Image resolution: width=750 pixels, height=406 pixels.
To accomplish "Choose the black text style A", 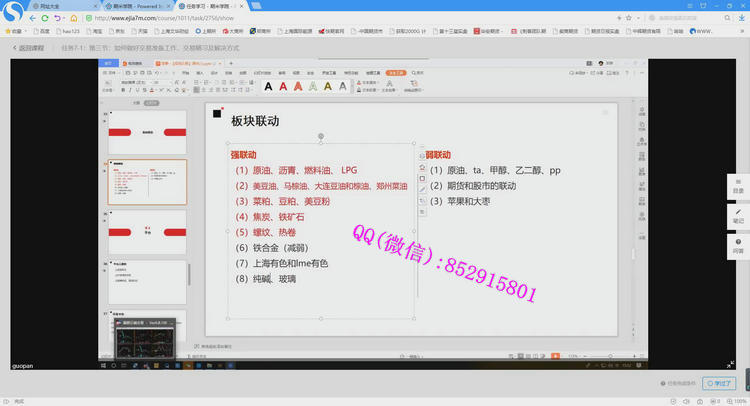I will [268, 87].
